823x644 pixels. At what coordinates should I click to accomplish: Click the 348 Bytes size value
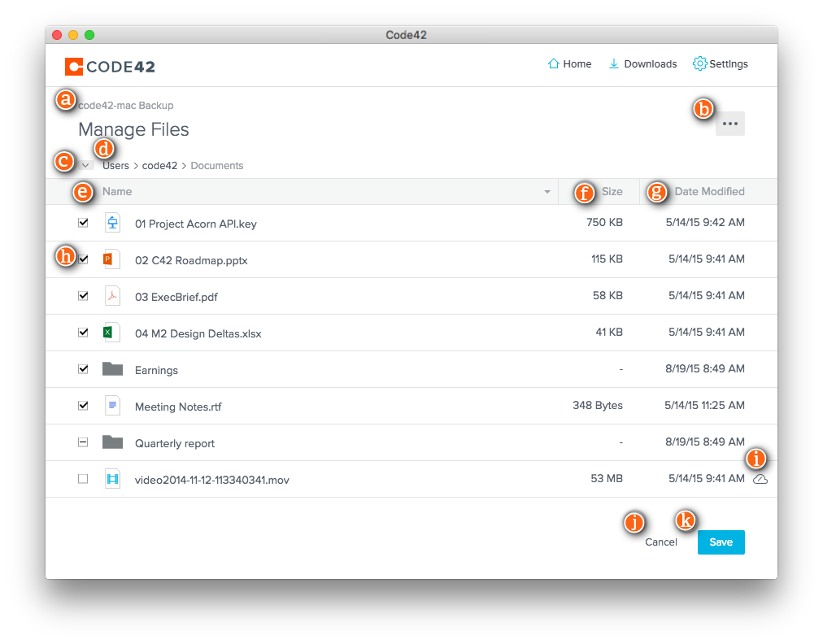tap(598, 405)
